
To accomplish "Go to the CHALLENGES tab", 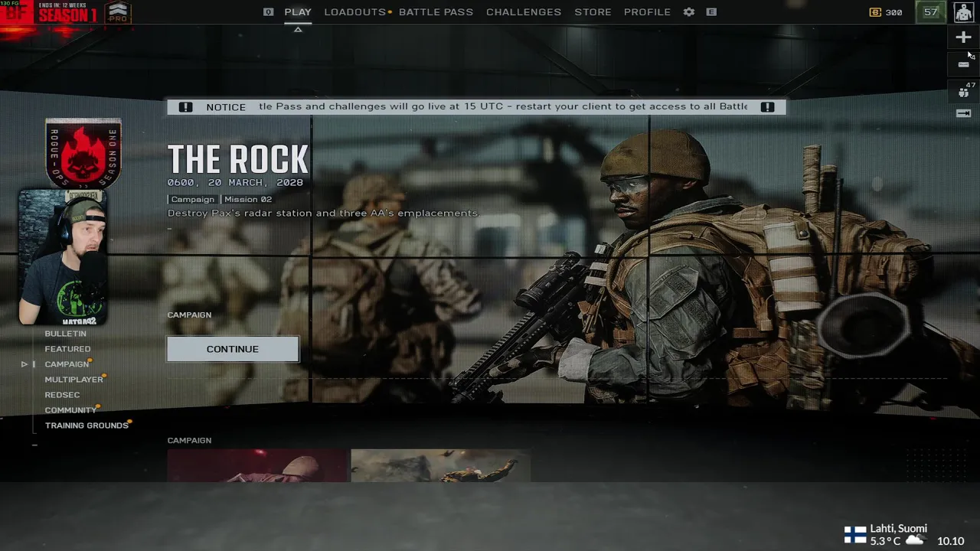I will click(524, 12).
